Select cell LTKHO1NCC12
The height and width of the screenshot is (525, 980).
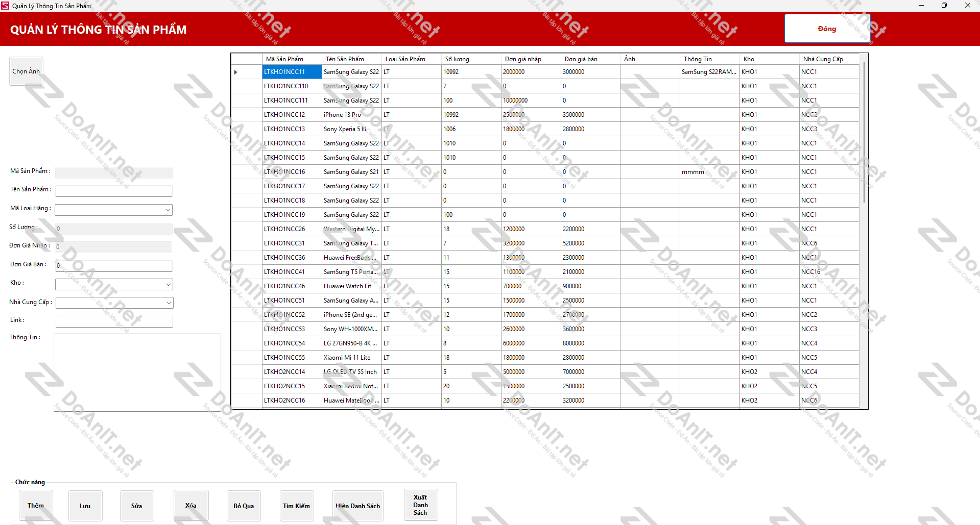(x=292, y=115)
